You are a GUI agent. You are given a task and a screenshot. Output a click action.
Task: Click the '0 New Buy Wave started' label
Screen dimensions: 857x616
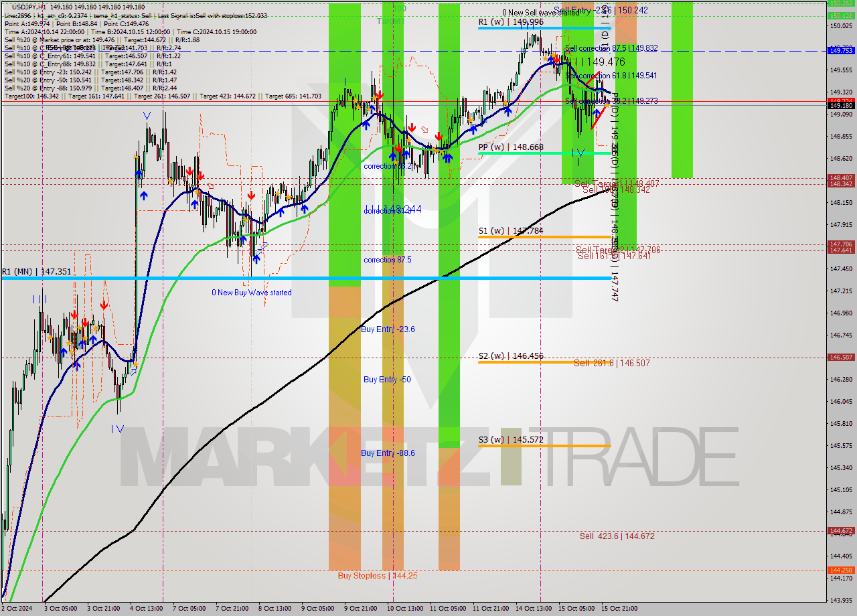click(x=252, y=293)
